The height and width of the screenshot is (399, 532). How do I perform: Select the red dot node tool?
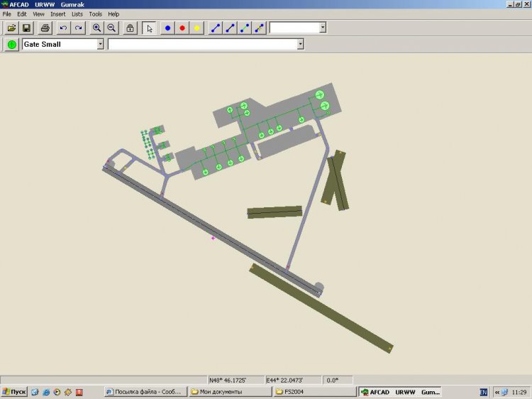click(182, 28)
